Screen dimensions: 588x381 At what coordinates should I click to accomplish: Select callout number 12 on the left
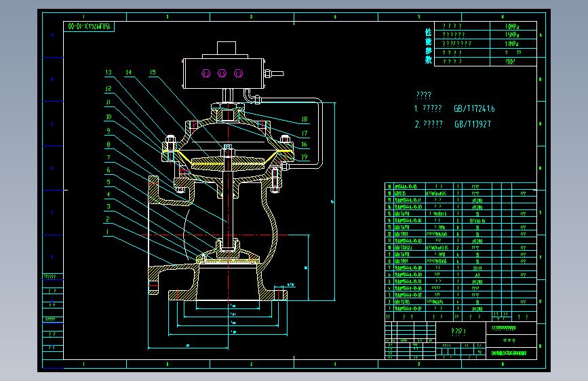click(x=109, y=89)
